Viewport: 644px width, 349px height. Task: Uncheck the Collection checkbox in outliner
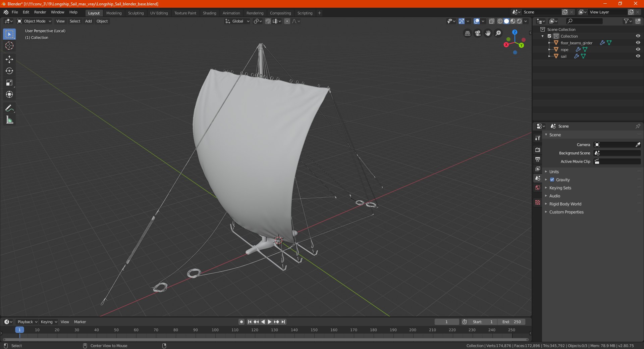(x=549, y=36)
